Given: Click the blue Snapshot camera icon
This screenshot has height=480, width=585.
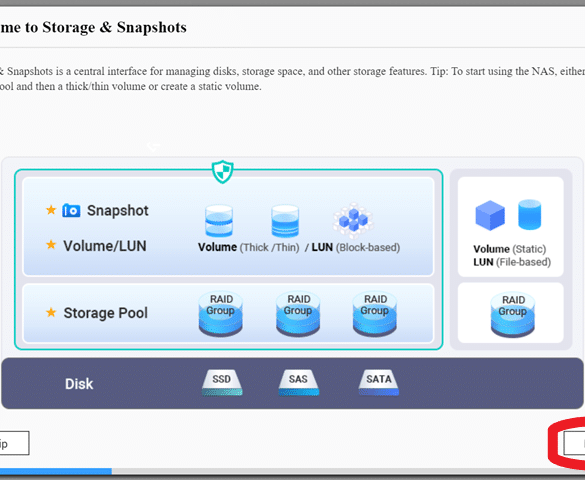Looking at the screenshot, I should (x=71, y=210).
